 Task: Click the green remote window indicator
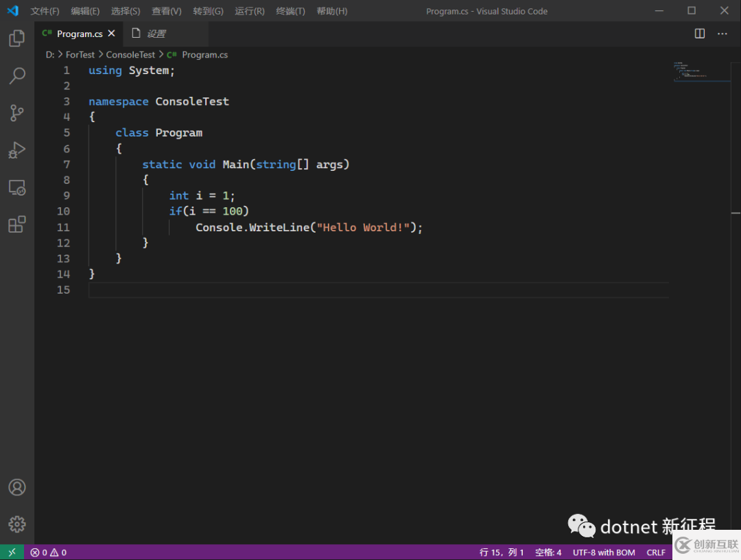click(12, 552)
